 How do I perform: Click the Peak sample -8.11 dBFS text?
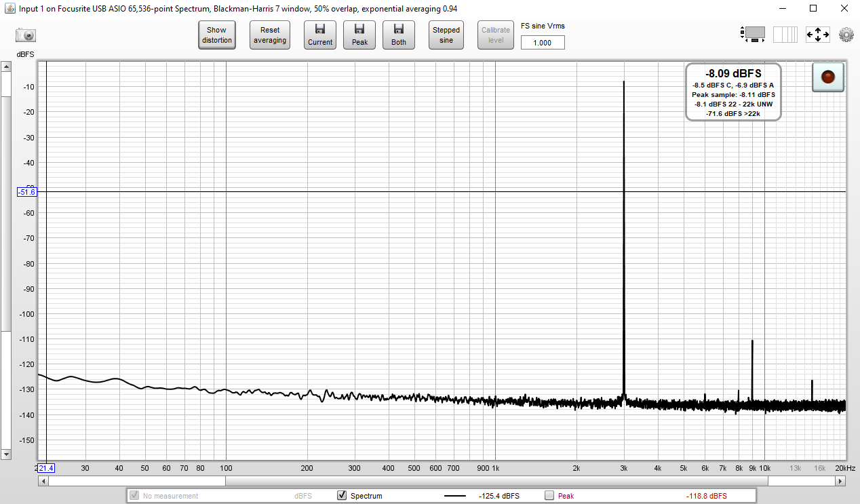(x=733, y=94)
